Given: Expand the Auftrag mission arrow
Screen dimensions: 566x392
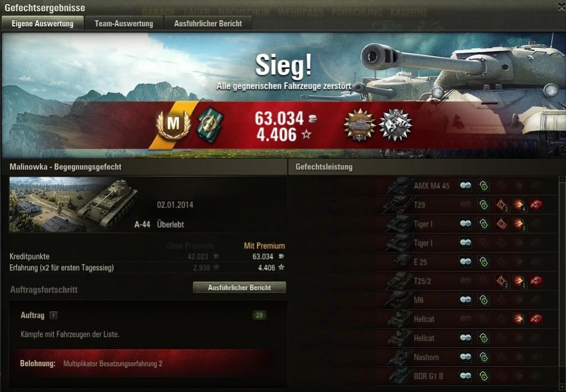Looking at the screenshot, I should [x=53, y=315].
